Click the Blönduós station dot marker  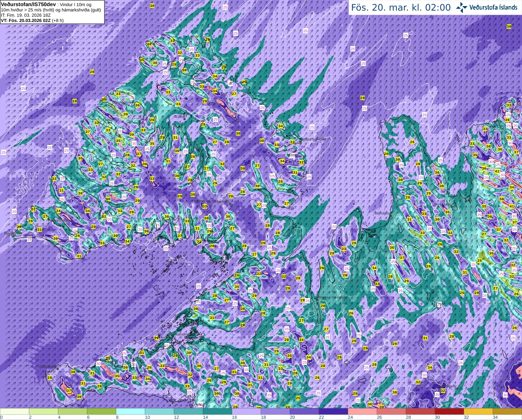tap(391, 217)
